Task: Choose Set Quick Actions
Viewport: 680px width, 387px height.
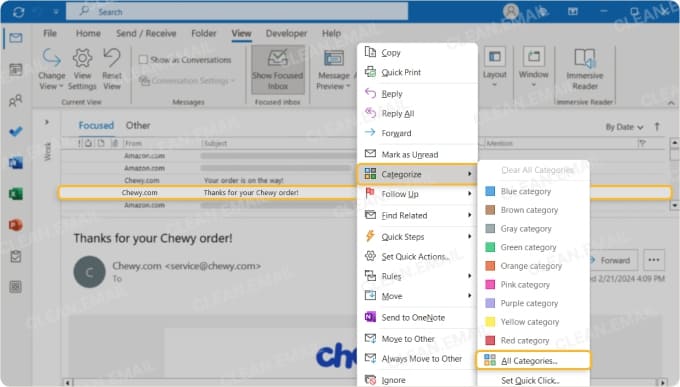Action: pos(417,256)
